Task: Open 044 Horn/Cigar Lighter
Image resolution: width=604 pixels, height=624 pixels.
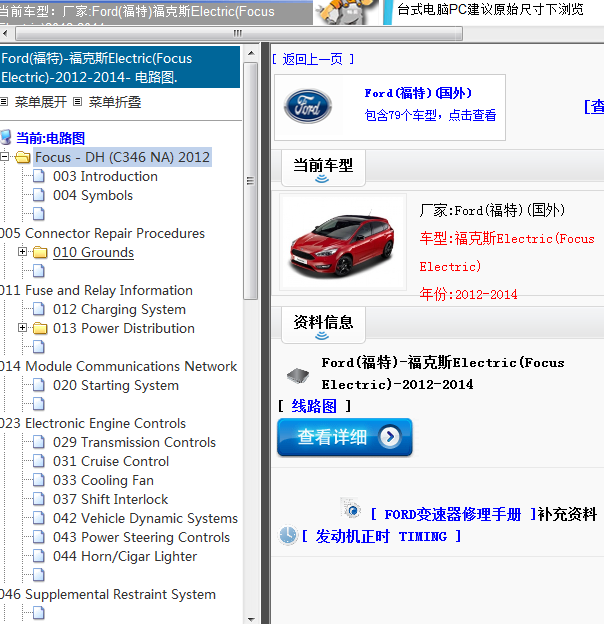Action: point(125,556)
